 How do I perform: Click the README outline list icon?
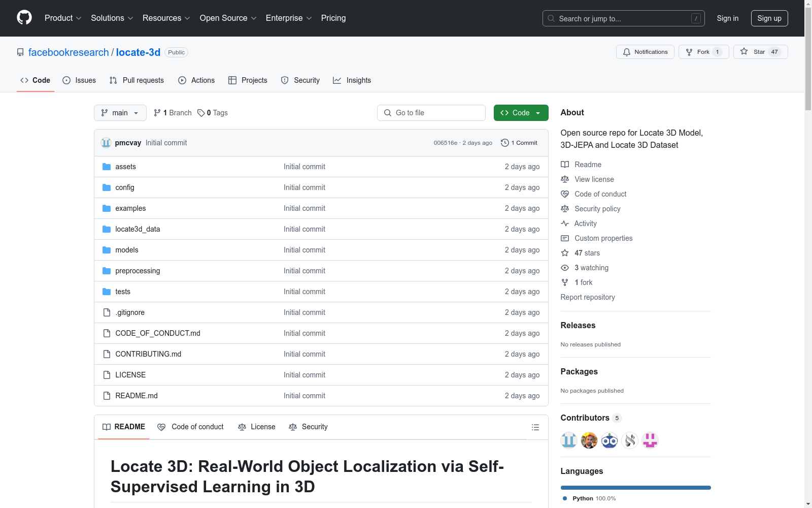tap(535, 427)
